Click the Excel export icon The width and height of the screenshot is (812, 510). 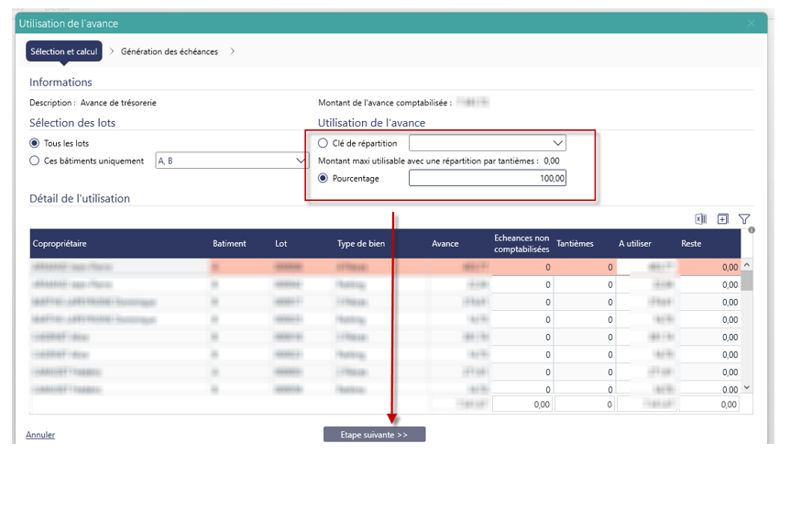click(701, 219)
